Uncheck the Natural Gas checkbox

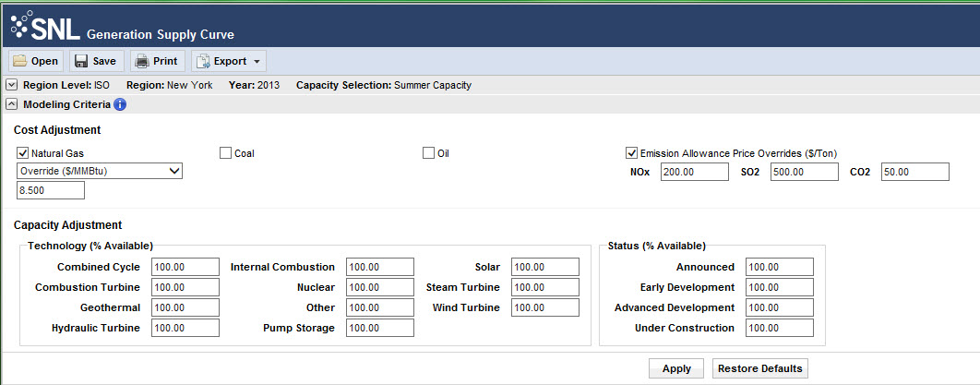pyautogui.click(x=23, y=153)
